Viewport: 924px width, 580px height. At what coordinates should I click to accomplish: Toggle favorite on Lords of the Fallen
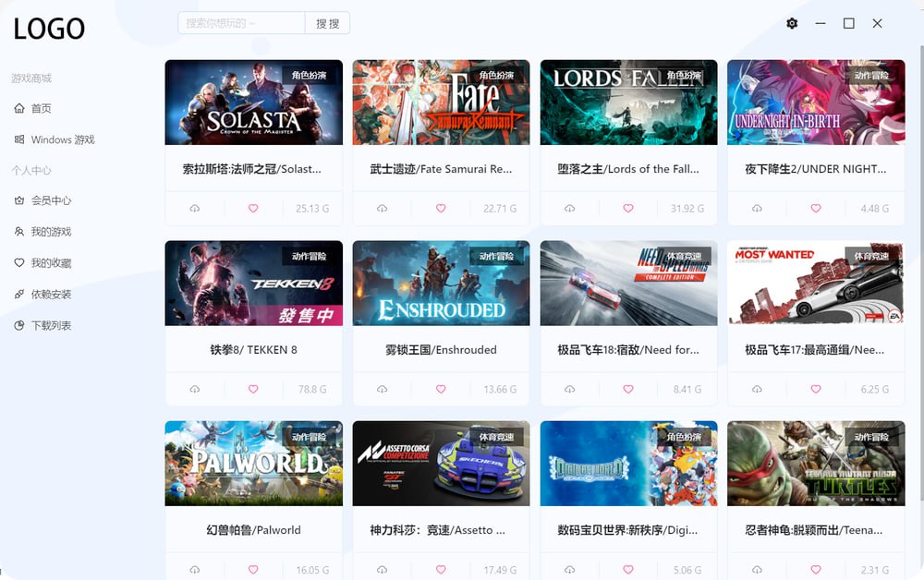pos(627,209)
